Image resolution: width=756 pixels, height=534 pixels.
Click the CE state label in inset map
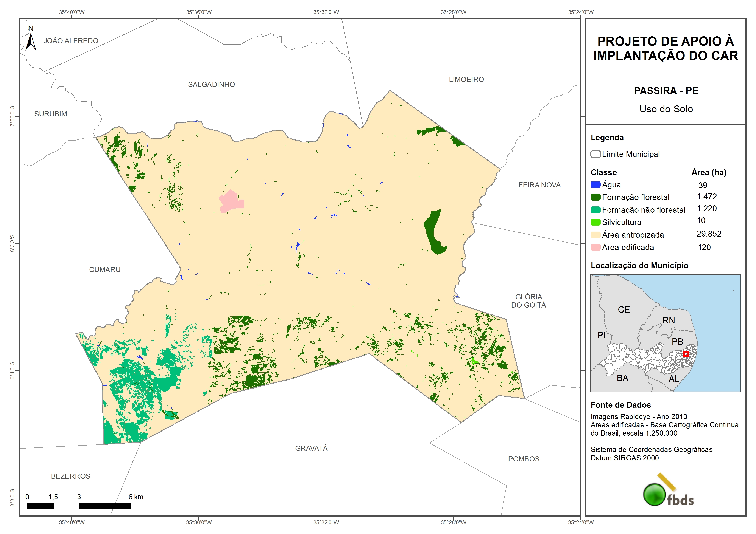pyautogui.click(x=624, y=310)
